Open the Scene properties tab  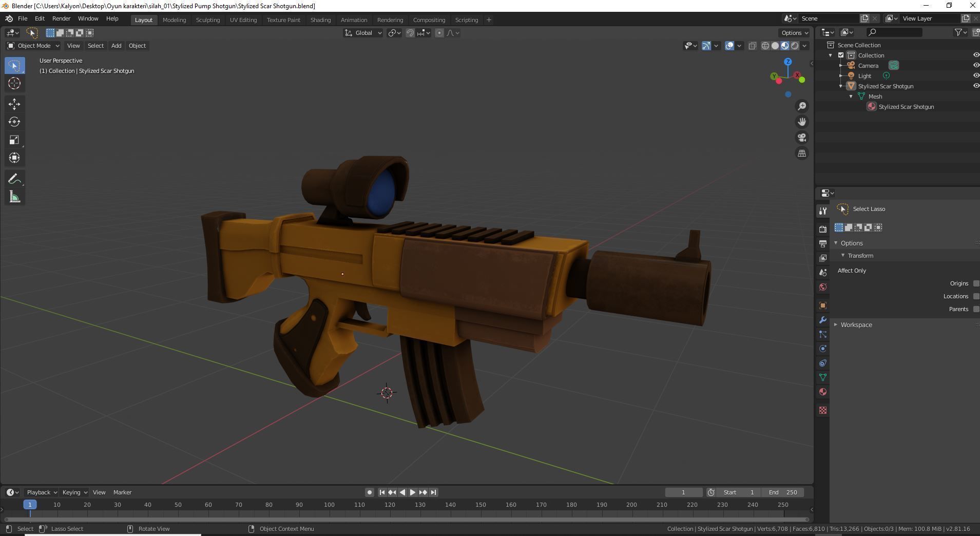coord(823,272)
